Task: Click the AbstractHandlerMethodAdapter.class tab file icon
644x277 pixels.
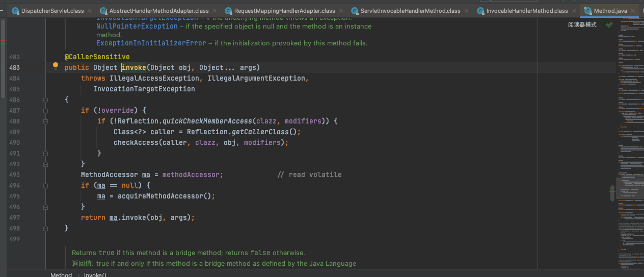Action: (103, 11)
